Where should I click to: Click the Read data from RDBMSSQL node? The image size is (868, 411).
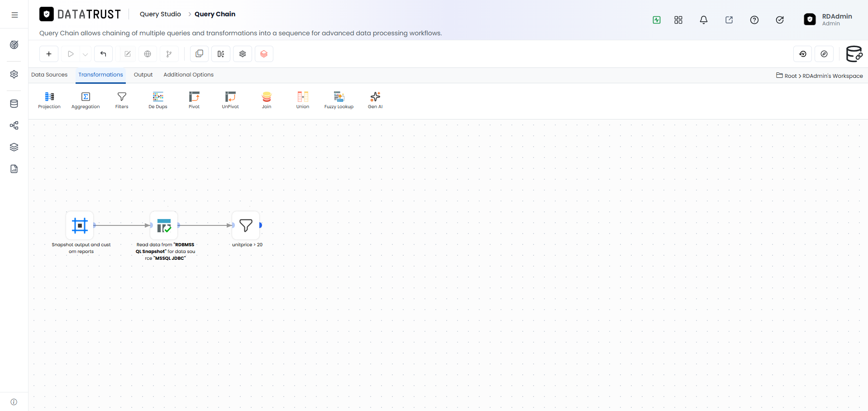coord(164,225)
